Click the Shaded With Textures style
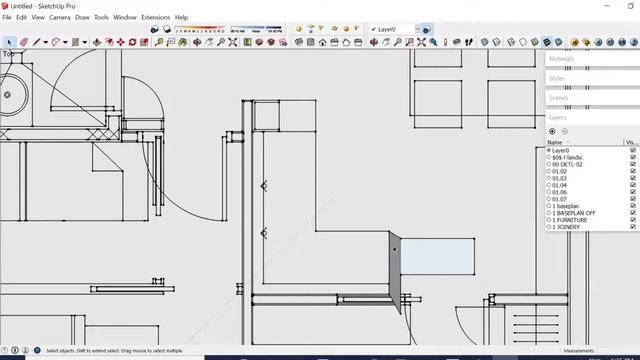Image resolution: width=640 pixels, height=360 pixels. click(x=547, y=42)
